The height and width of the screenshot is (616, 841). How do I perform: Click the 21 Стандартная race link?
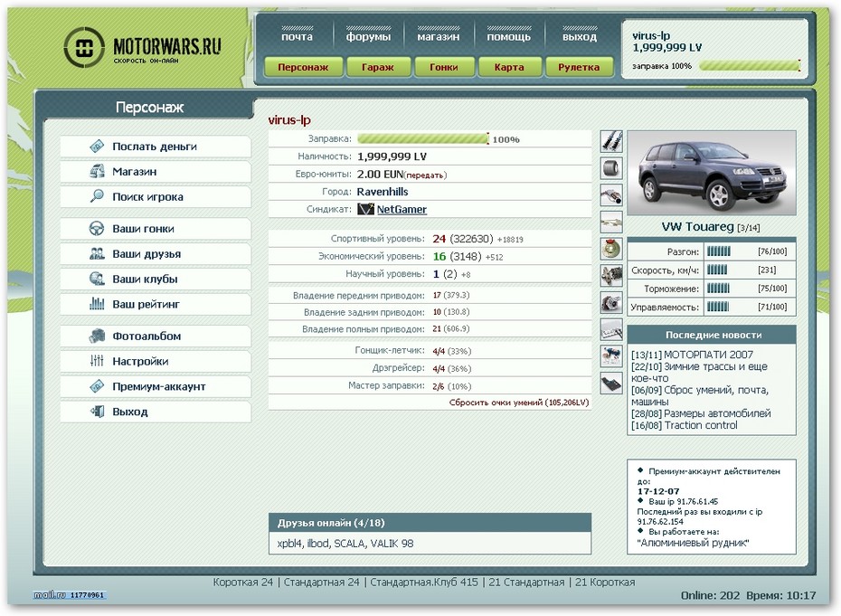click(x=526, y=583)
